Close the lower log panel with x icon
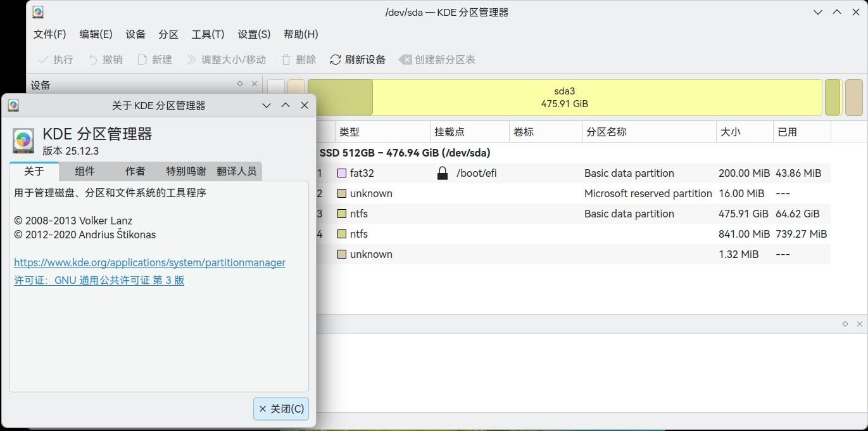 point(859,324)
